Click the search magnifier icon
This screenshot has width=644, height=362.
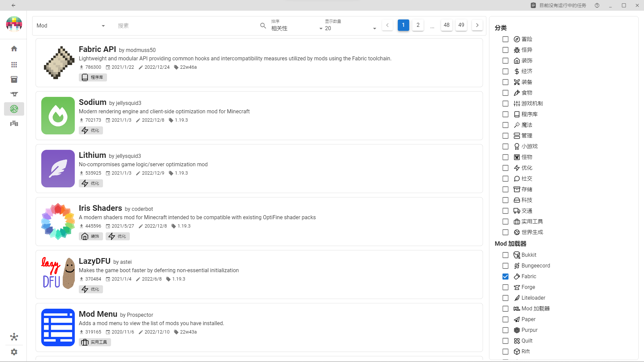263,26
